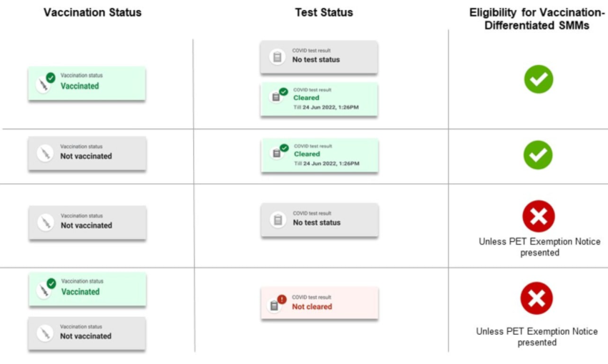Screen dimensions: 608x364
Task: Click the PET Exemption Notice text in the third row
Action: (x=539, y=247)
